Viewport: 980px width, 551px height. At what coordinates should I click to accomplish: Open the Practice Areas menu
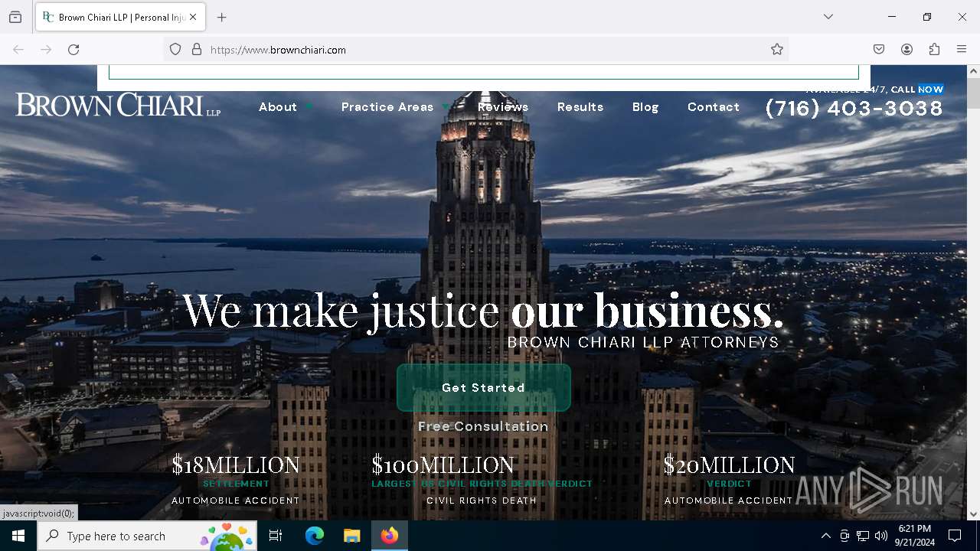coord(387,107)
